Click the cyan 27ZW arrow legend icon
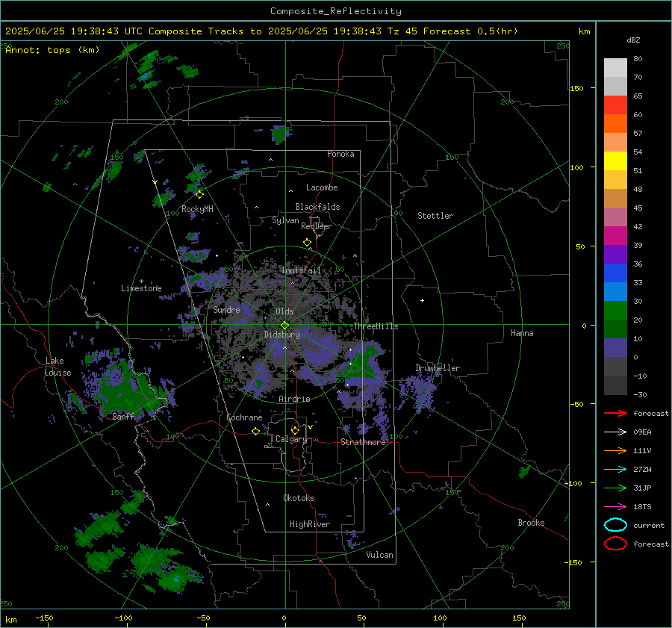 click(615, 470)
